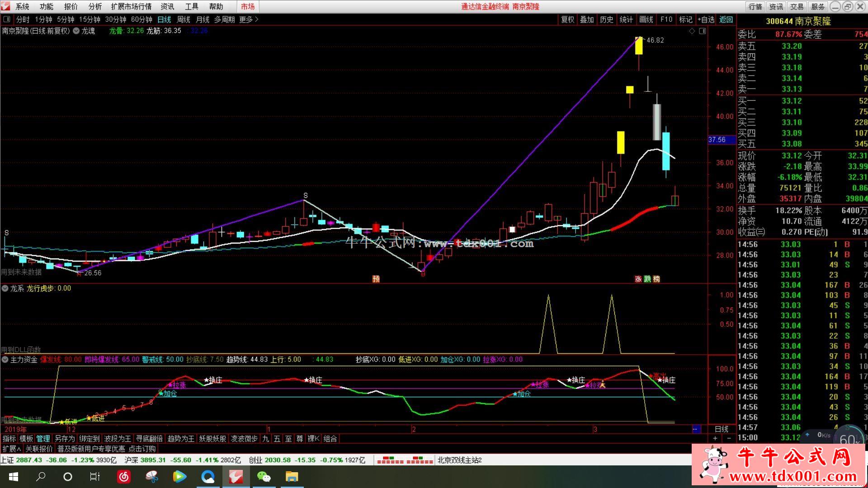Open the 行情 top-right button
This screenshot has height=488, width=868.
(755, 6)
